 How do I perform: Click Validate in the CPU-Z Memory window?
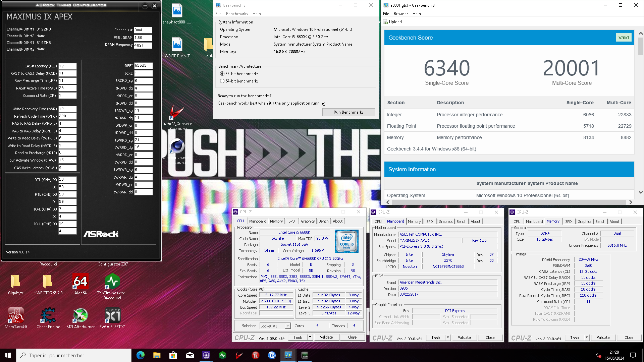(603, 338)
